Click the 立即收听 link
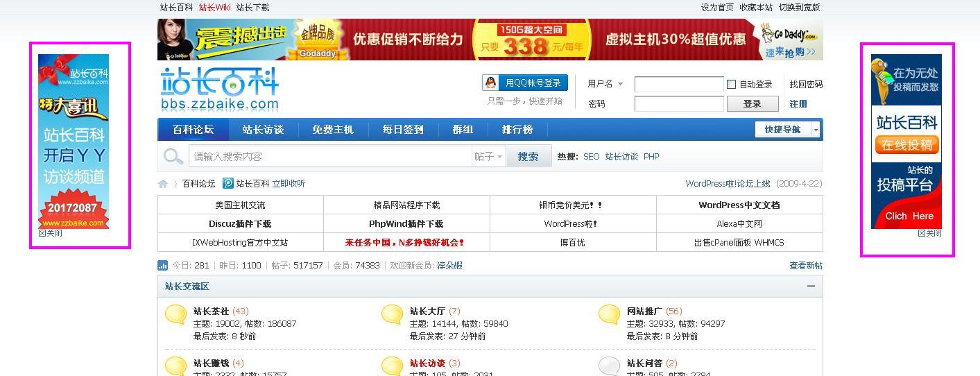Image resolution: width=980 pixels, height=376 pixels. pyautogui.click(x=289, y=184)
